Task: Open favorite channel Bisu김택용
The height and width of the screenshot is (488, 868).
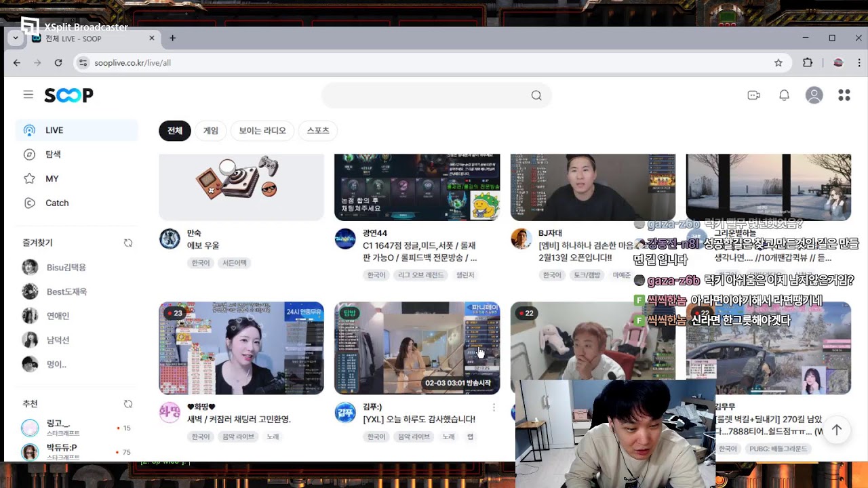Action: (x=66, y=267)
